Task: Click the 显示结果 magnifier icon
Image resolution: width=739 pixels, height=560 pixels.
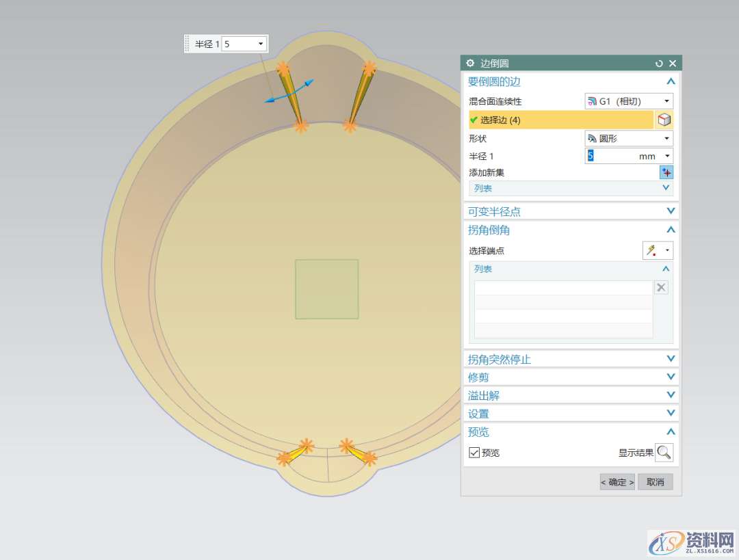Action: pos(664,452)
